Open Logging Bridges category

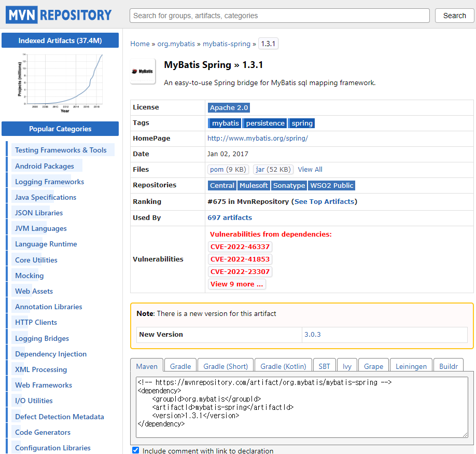(x=42, y=338)
